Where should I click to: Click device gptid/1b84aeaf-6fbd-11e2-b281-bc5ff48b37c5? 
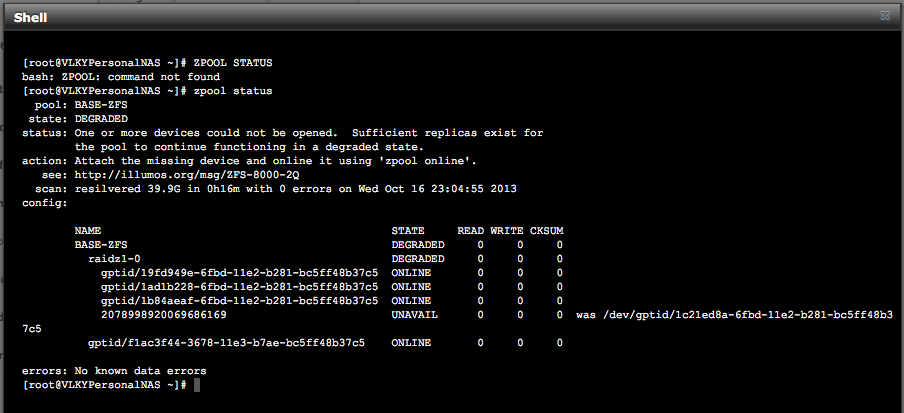(x=239, y=301)
